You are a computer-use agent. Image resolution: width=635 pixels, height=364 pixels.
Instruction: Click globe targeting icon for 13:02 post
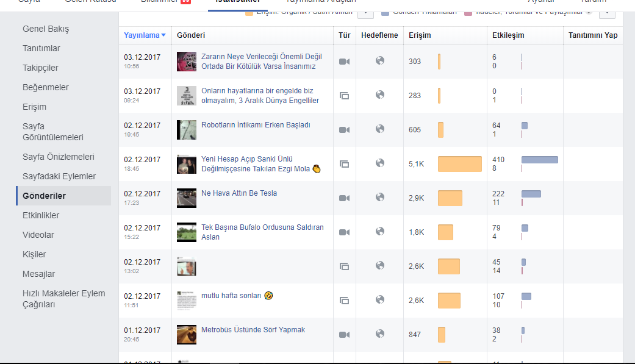(x=380, y=265)
